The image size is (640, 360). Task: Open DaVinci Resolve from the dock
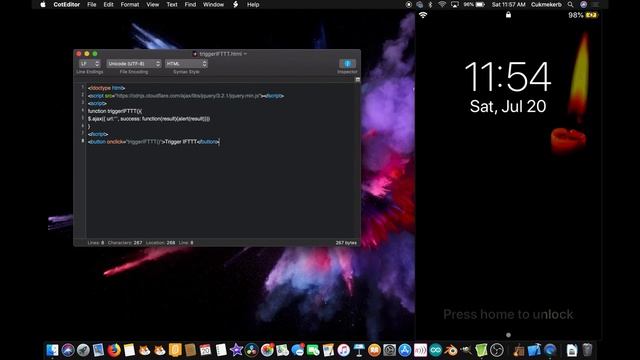tap(251, 350)
